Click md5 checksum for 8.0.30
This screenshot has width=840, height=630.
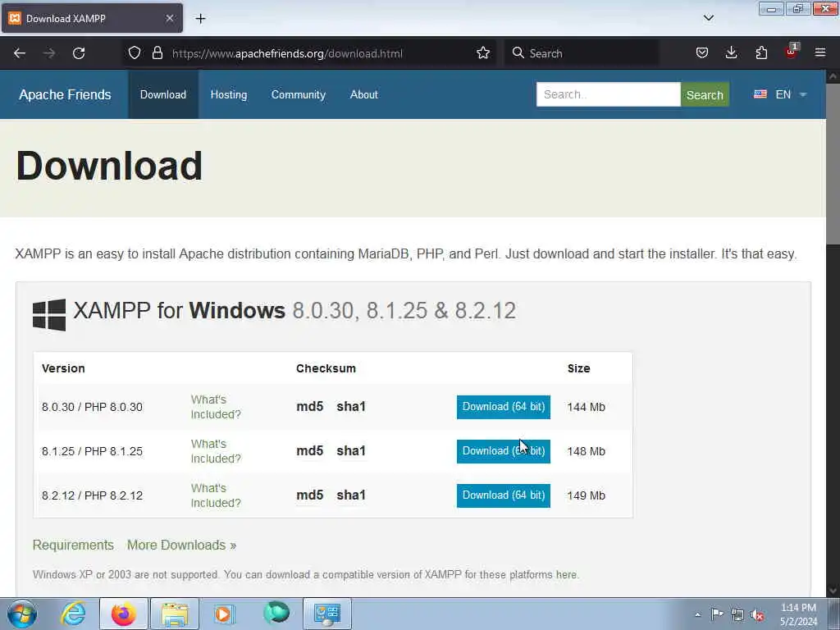click(309, 407)
